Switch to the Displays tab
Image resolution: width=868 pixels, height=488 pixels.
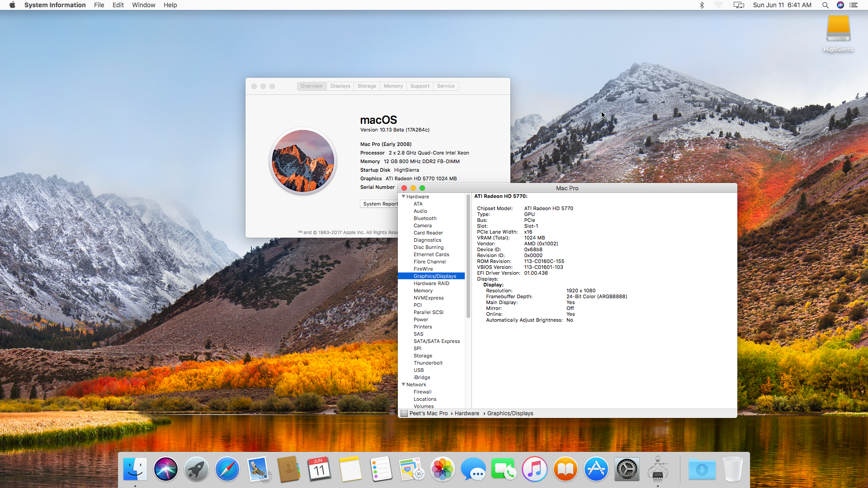tap(340, 86)
